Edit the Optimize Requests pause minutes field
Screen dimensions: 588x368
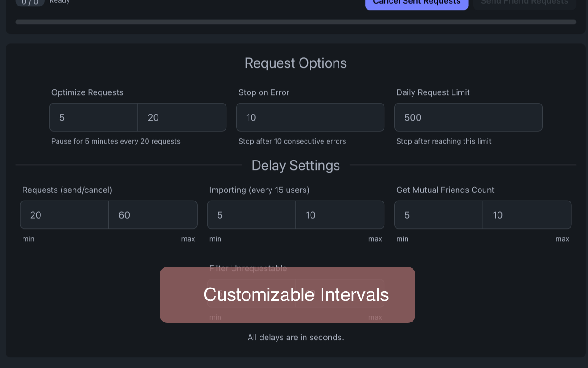94,117
